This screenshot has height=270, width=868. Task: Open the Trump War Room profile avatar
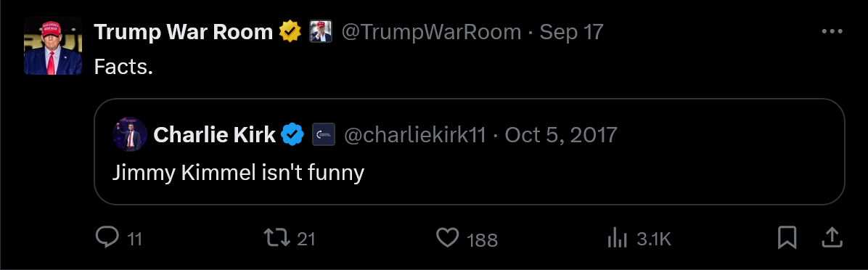pos(53,46)
